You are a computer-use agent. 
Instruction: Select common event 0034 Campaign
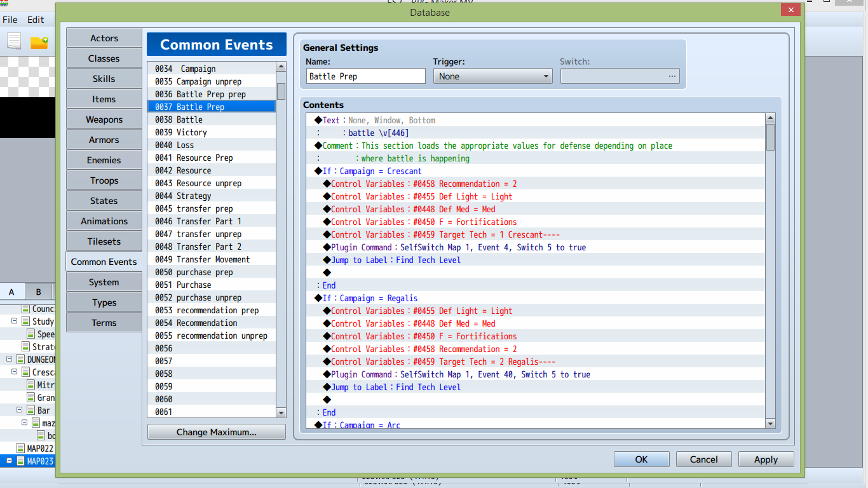pos(212,69)
